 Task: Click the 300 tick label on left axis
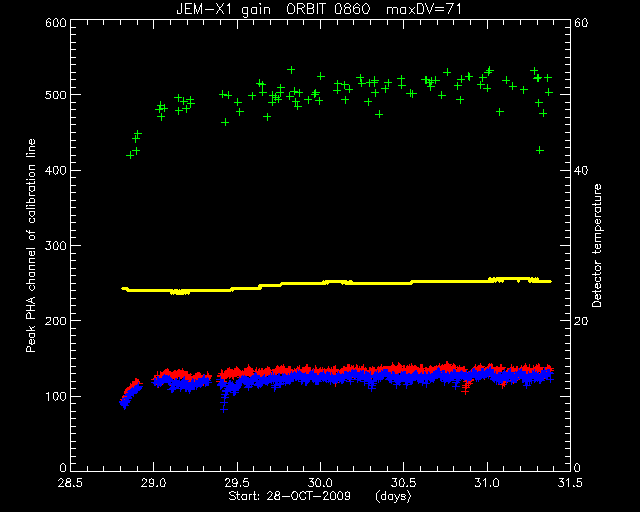56,245
